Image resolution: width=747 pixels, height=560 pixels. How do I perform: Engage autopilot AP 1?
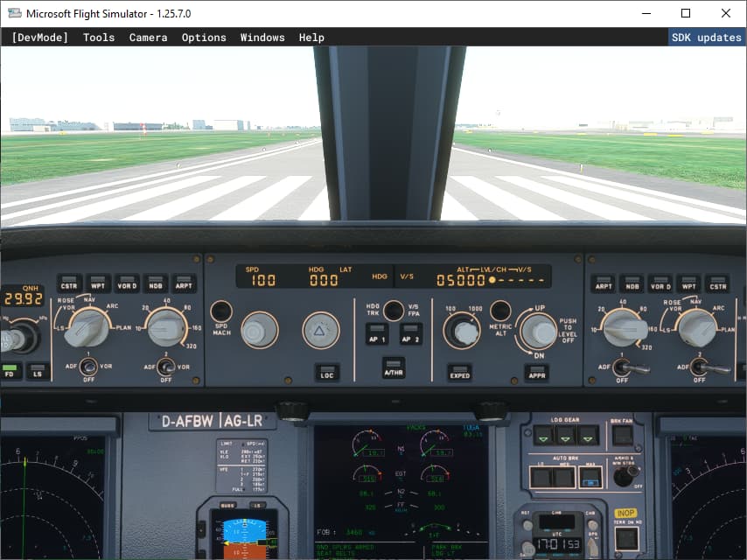pos(377,334)
